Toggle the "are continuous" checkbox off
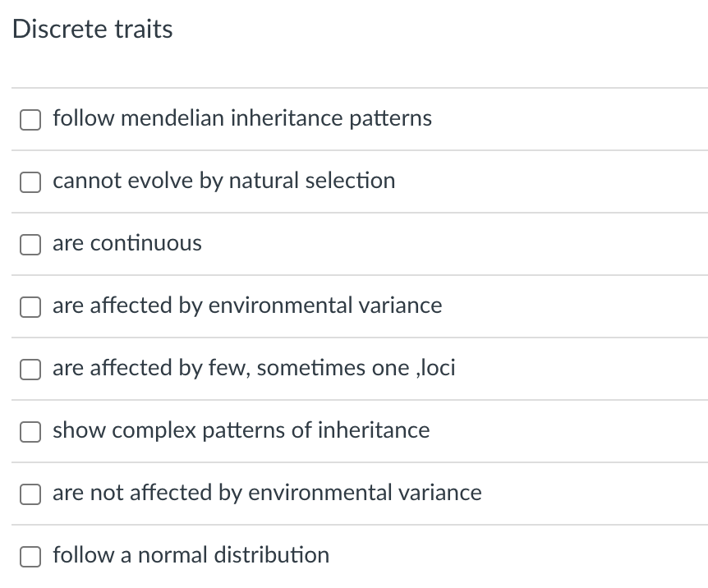This screenshot has height=588, width=708. point(30,244)
